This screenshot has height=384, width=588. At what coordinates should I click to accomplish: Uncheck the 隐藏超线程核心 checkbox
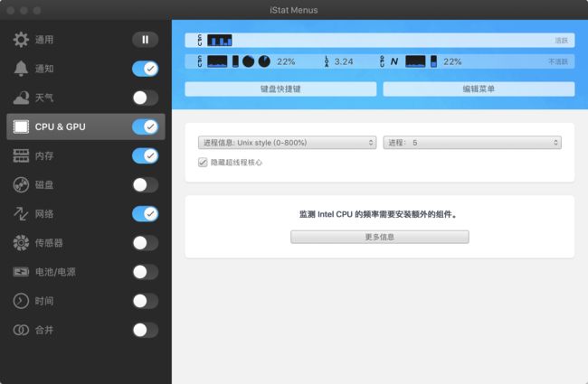(203, 163)
